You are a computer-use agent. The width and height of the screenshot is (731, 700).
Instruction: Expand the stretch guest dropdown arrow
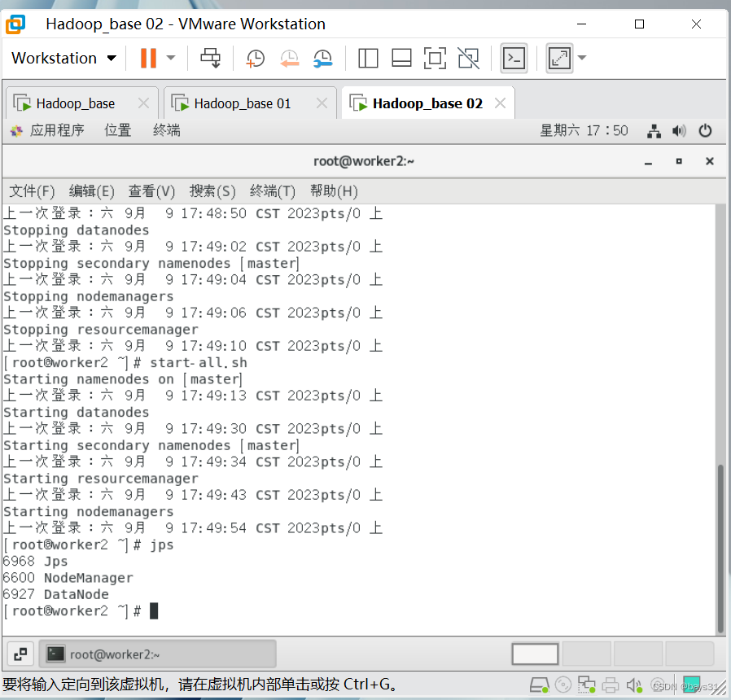pos(582,58)
